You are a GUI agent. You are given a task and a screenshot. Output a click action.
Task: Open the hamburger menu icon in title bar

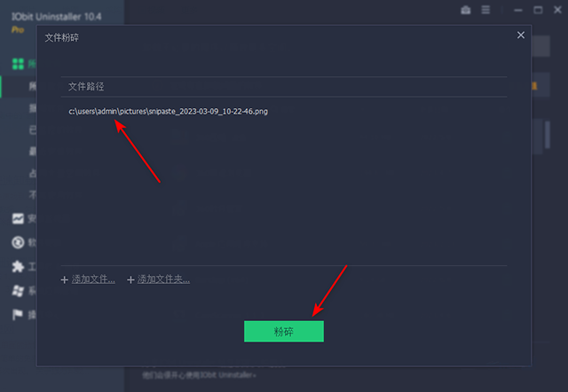485,10
